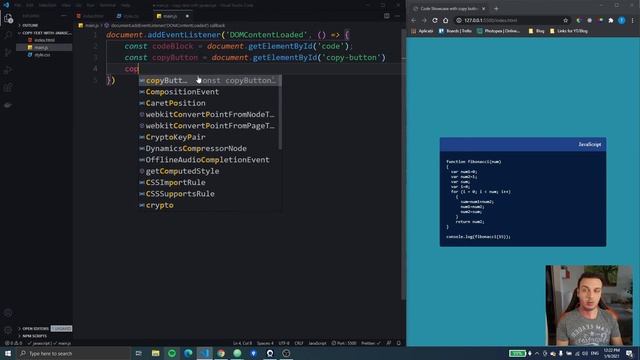Screen dimensions: 640x360
Task: Collapse the COPY TEXT WITH JAVASCRIPT folder
Action: pyautogui.click(x=44, y=33)
